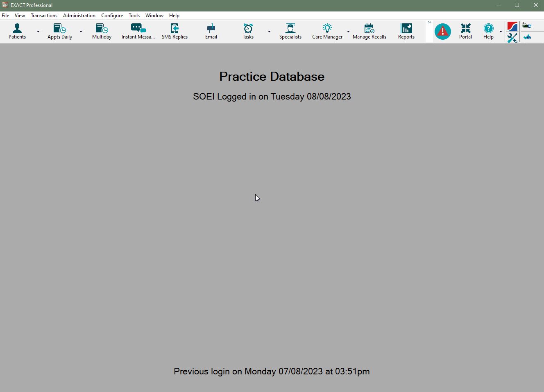The height and width of the screenshot is (392, 544).
Task: Open Manage Recalls
Action: (x=369, y=31)
